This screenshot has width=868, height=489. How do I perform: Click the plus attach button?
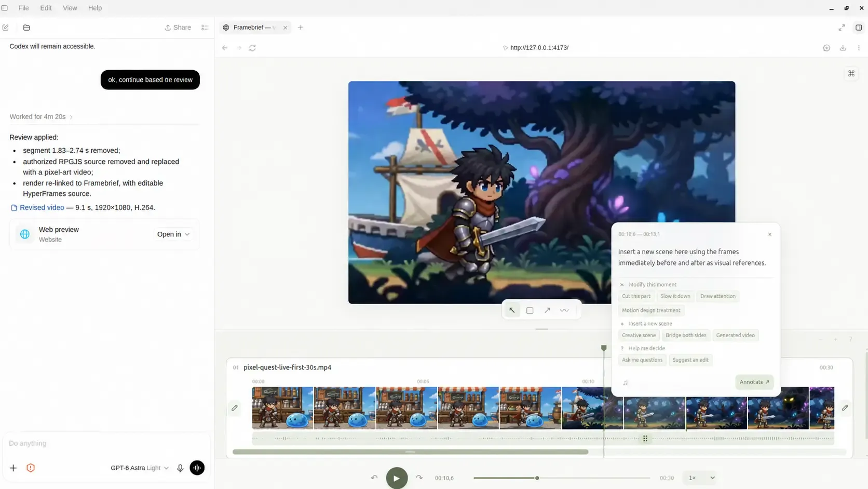pyautogui.click(x=13, y=468)
